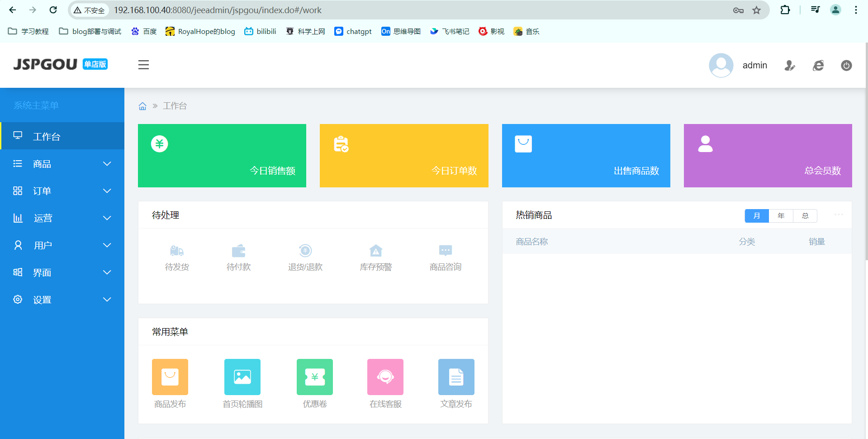Switch hot products to 年 view
The width and height of the screenshot is (868, 439).
click(781, 216)
